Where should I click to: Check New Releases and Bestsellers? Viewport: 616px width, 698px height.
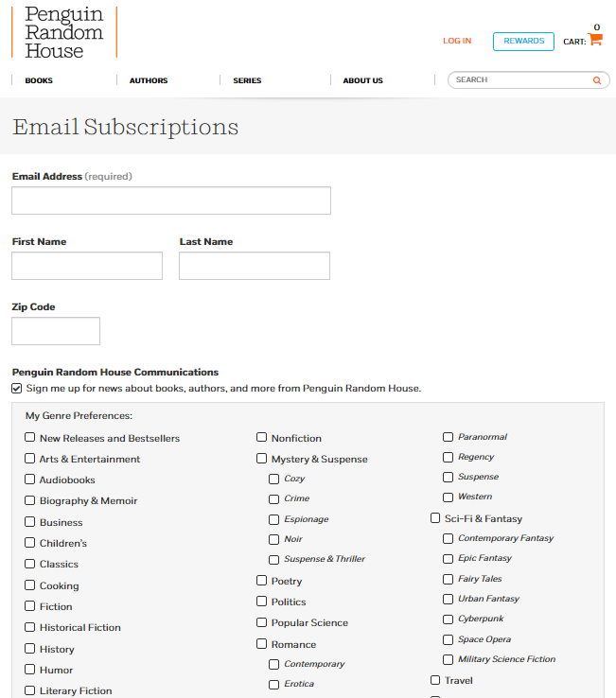pos(30,437)
